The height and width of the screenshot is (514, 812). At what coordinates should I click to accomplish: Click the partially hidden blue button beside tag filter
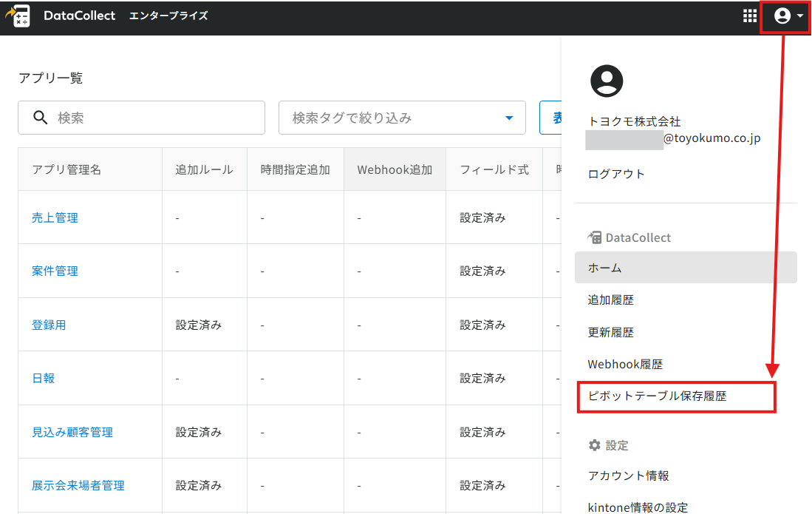(550, 118)
